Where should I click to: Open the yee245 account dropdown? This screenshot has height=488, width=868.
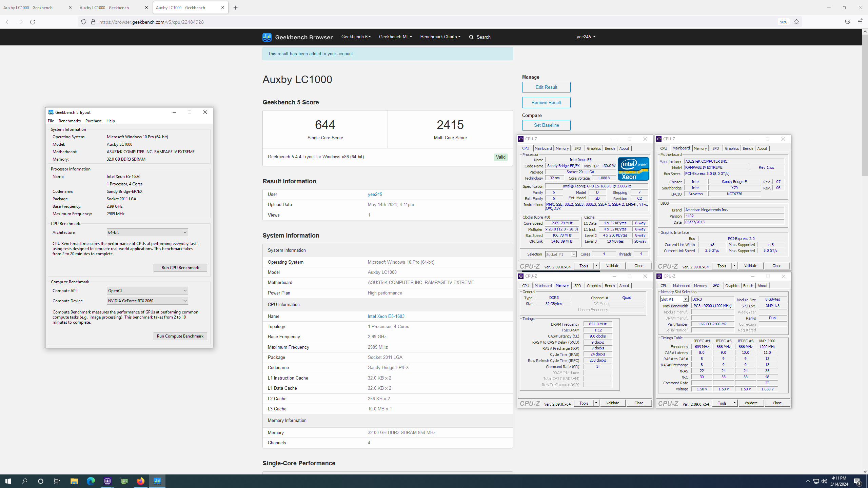pyautogui.click(x=586, y=37)
